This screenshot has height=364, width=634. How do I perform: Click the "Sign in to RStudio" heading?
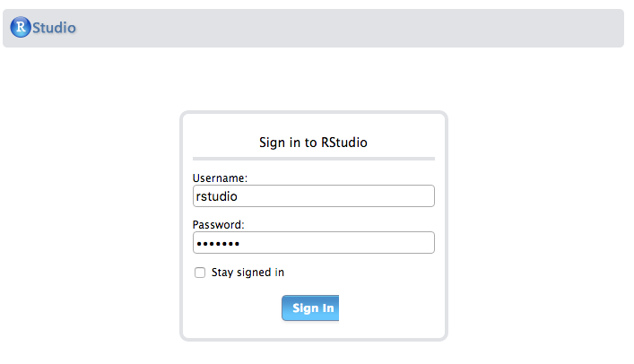[313, 142]
